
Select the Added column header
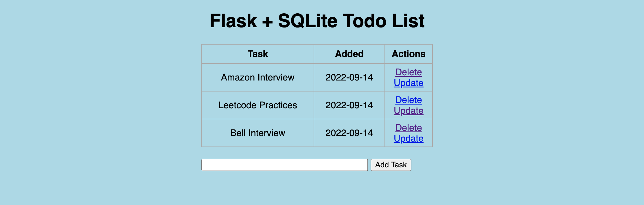349,54
